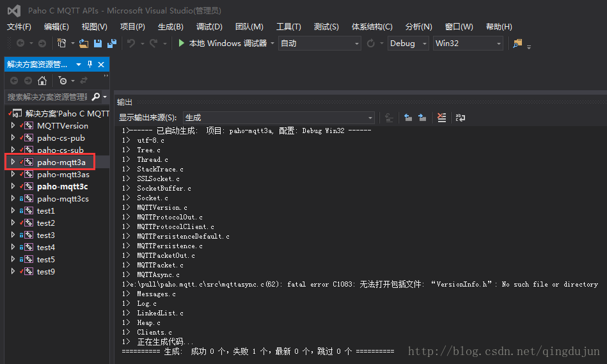Expand the paho-cs-pub project node
607x364 pixels.
coord(13,138)
